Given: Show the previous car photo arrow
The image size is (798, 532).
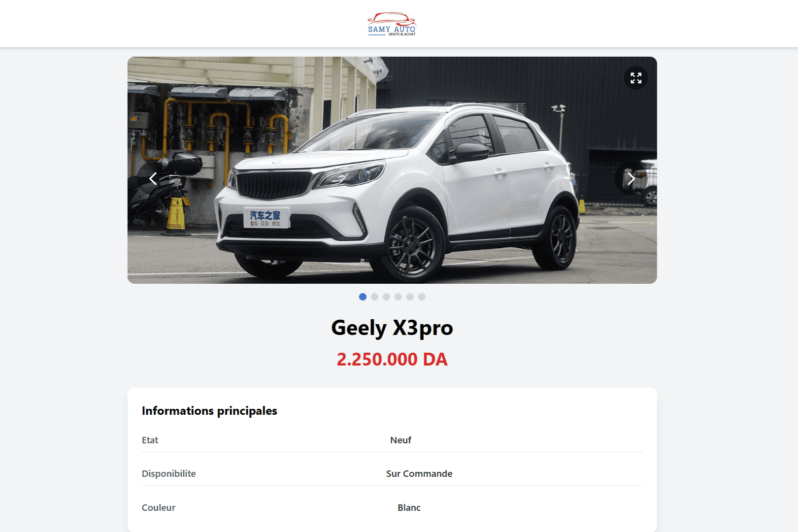Looking at the screenshot, I should point(153,178).
